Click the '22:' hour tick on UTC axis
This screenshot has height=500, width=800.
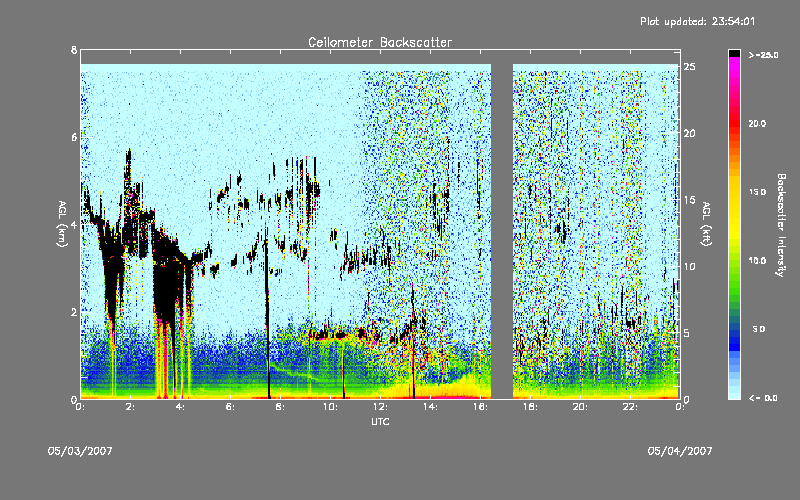(x=630, y=407)
